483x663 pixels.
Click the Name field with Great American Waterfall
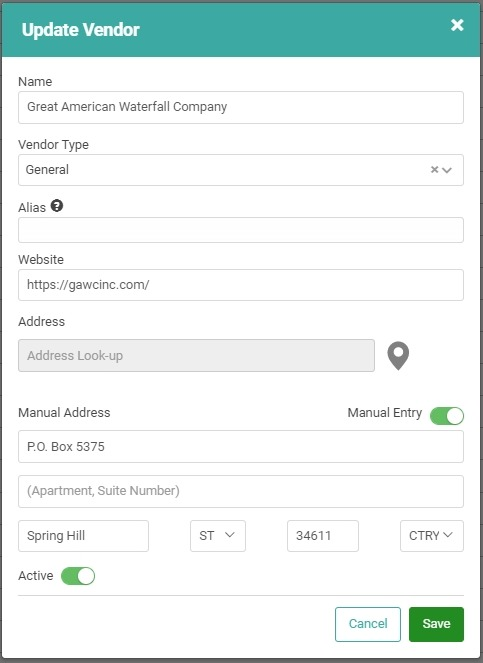(x=241, y=107)
